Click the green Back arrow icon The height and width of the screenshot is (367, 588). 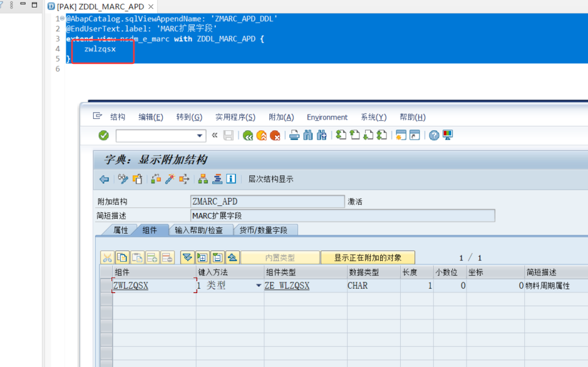248,135
